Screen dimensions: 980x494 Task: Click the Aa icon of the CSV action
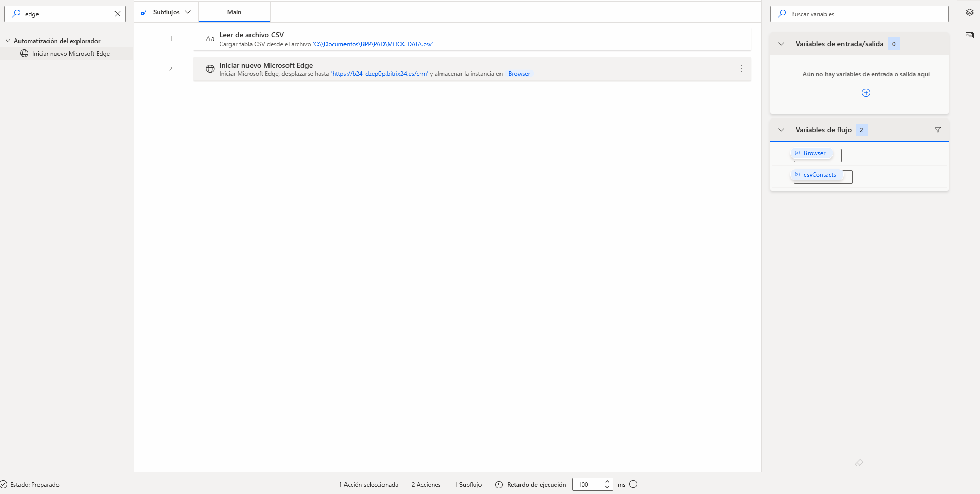(210, 39)
